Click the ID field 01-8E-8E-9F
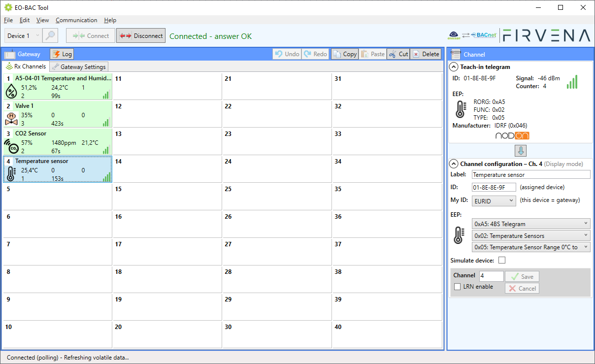The width and height of the screenshot is (595, 364). pos(494,187)
